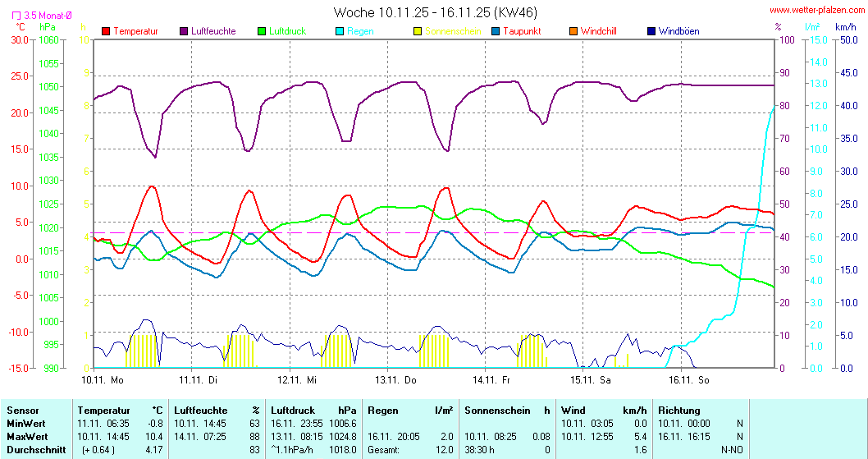Click the cyan Regen legend square
868x459 pixels.
(x=340, y=31)
